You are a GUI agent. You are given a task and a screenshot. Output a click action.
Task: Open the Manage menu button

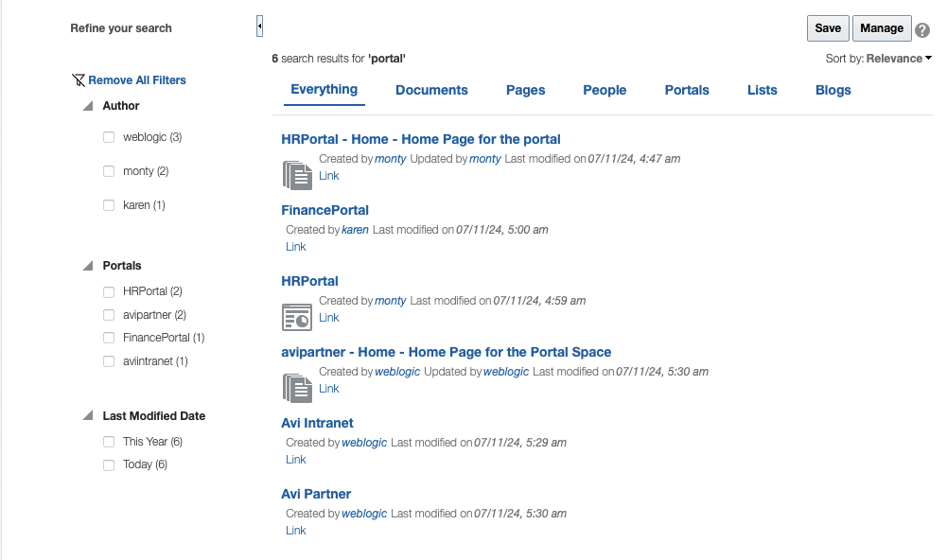coord(881,28)
